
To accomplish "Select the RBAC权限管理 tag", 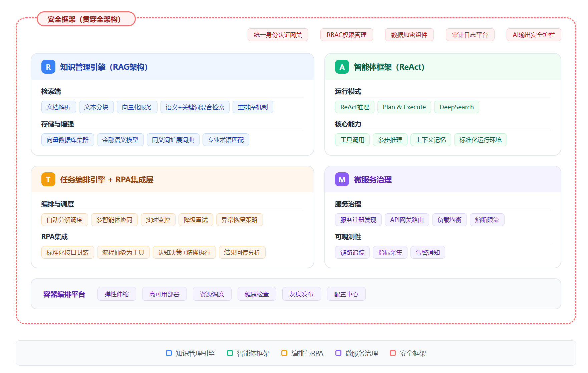I will [347, 35].
